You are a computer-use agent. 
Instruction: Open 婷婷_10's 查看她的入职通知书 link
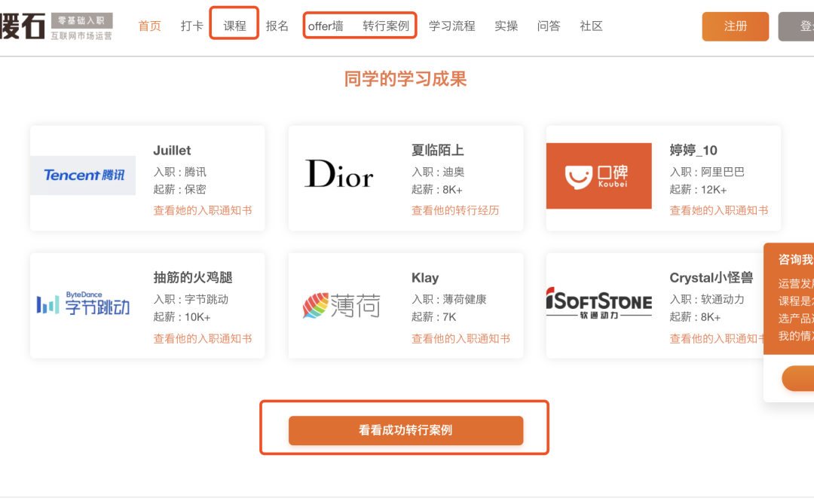tap(719, 211)
